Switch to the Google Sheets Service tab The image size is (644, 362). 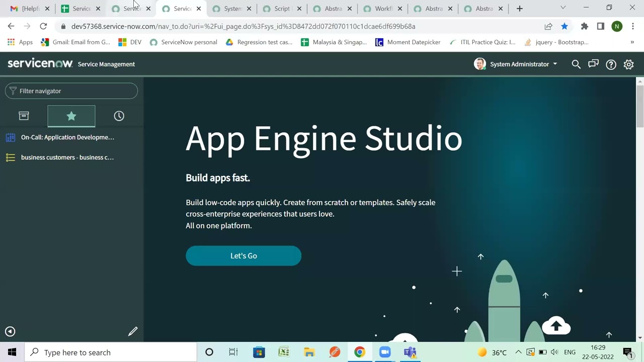pos(80,9)
